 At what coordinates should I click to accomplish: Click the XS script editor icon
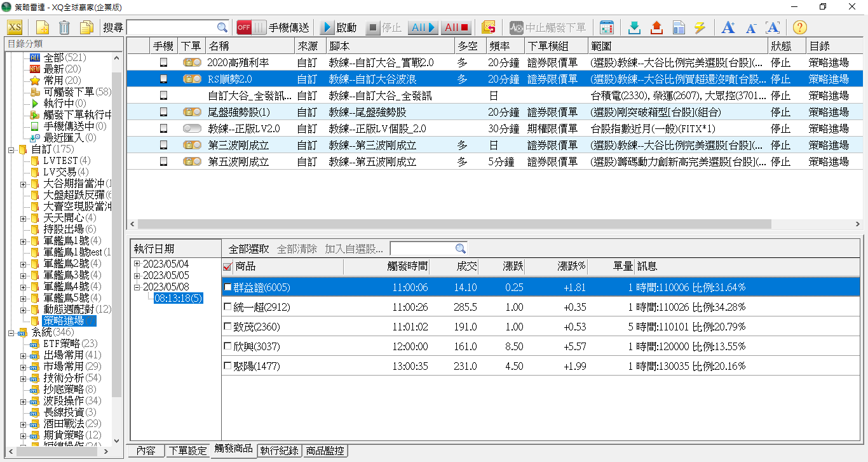point(15,27)
